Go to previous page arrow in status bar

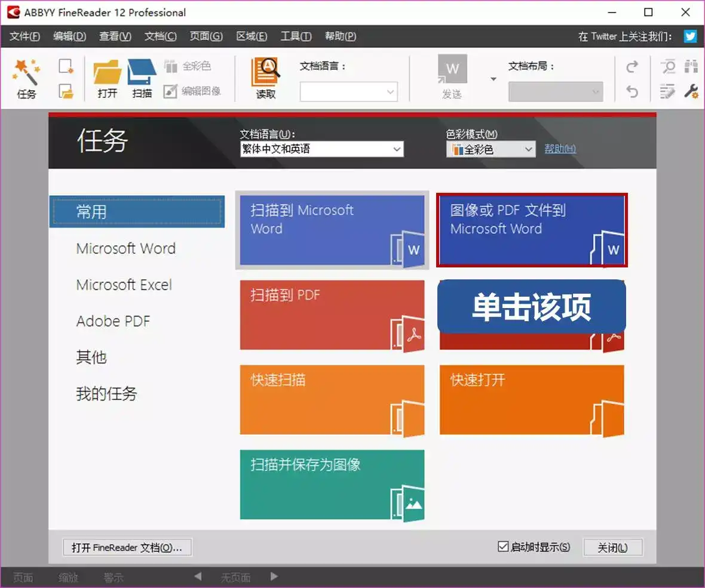coord(198,576)
